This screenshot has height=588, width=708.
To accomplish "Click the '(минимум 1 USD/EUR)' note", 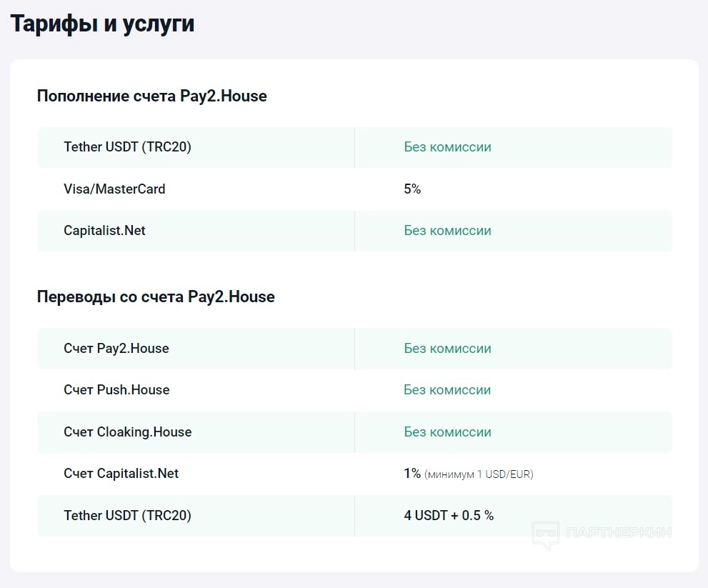I will coord(479,474).
